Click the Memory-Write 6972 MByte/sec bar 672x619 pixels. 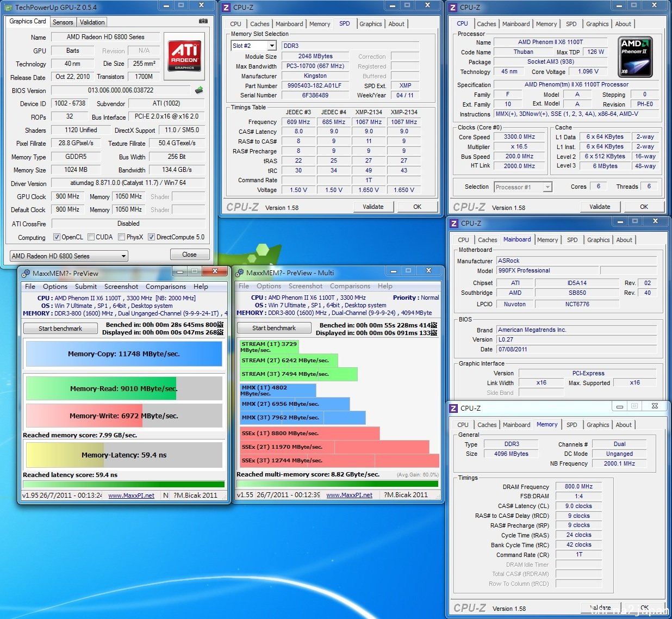[x=124, y=416]
